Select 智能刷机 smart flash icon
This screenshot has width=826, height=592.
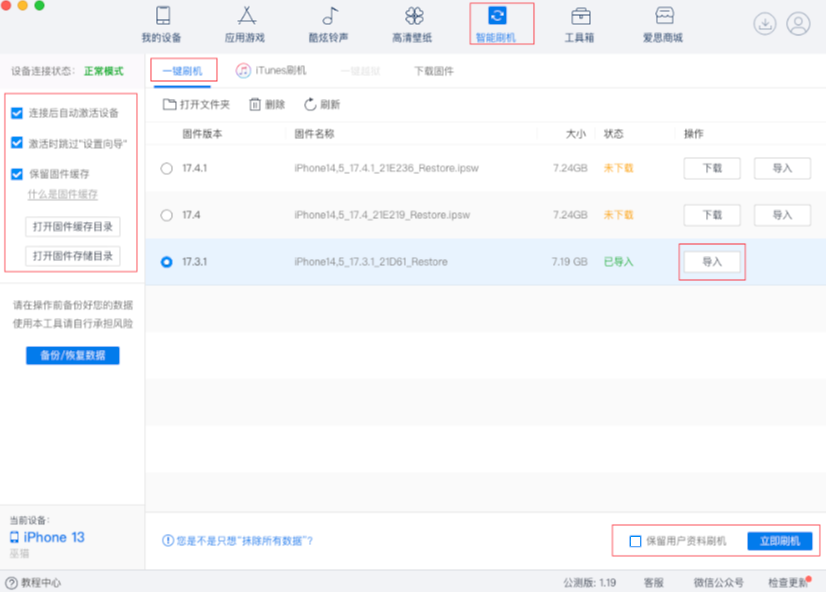[497, 16]
